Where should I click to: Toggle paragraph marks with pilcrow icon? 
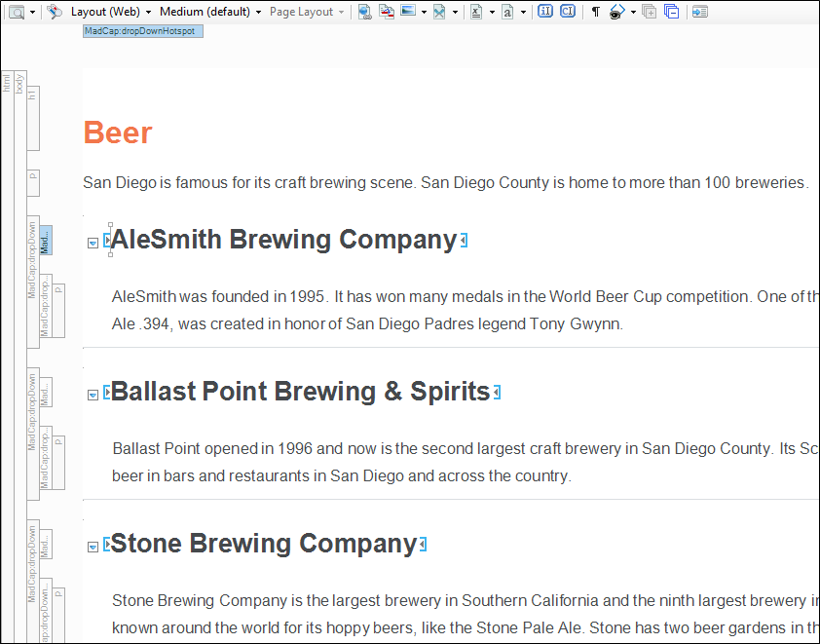pos(596,12)
